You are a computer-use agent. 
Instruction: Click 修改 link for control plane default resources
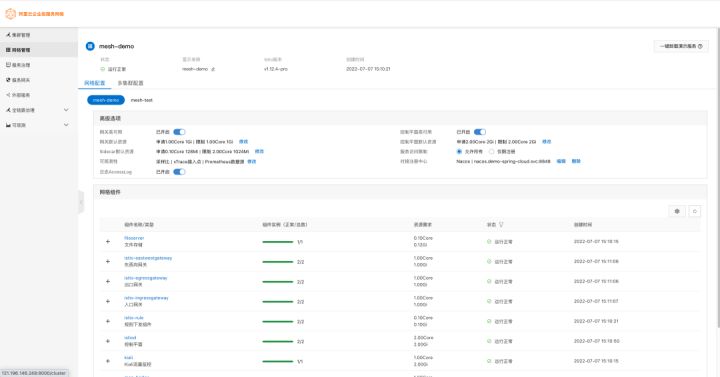pos(546,142)
